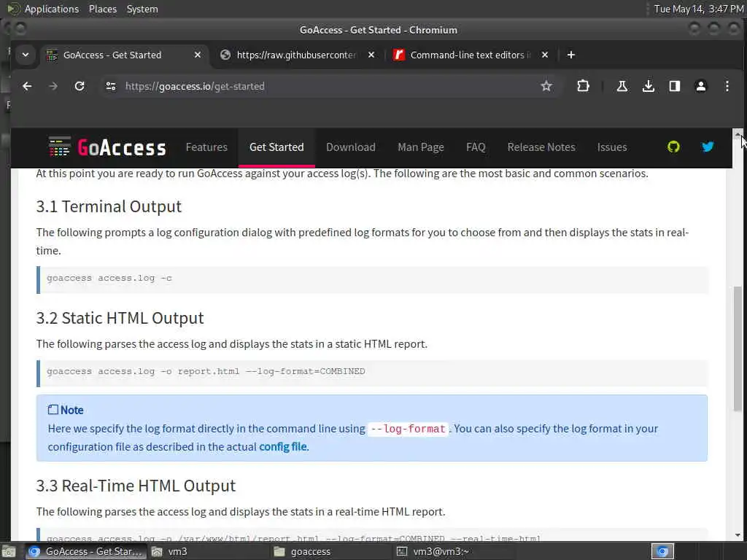
Task: Open the Download nav item
Action: point(351,147)
